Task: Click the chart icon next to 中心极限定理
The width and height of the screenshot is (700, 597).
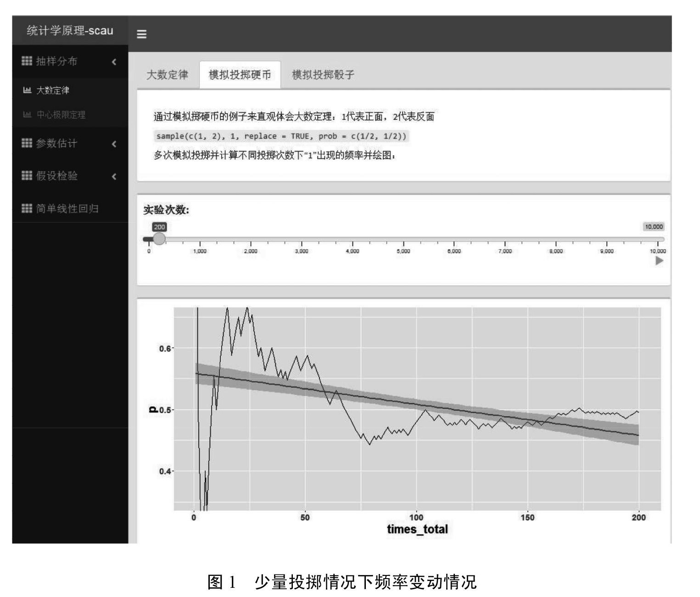Action: coord(27,115)
